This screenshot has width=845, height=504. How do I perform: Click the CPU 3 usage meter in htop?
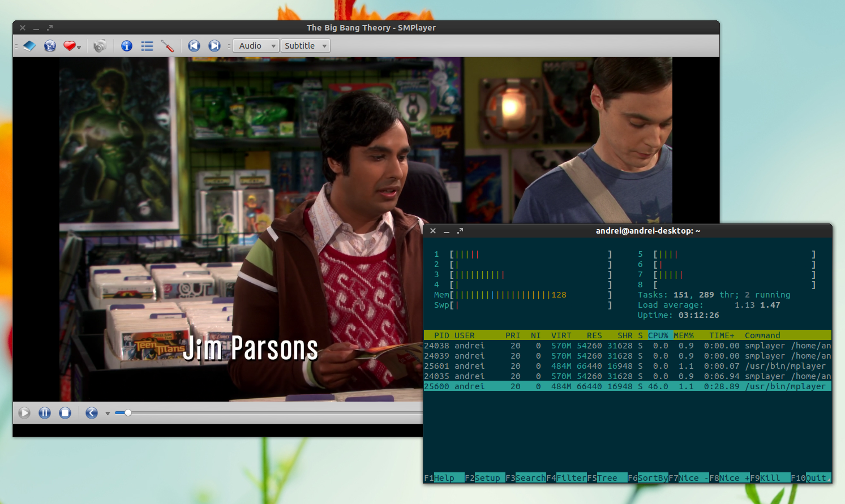coord(523,274)
